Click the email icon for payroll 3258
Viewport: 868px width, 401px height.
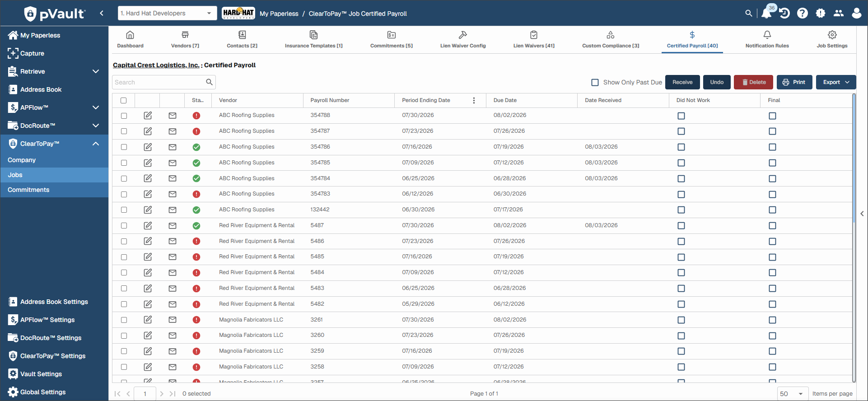[173, 367]
